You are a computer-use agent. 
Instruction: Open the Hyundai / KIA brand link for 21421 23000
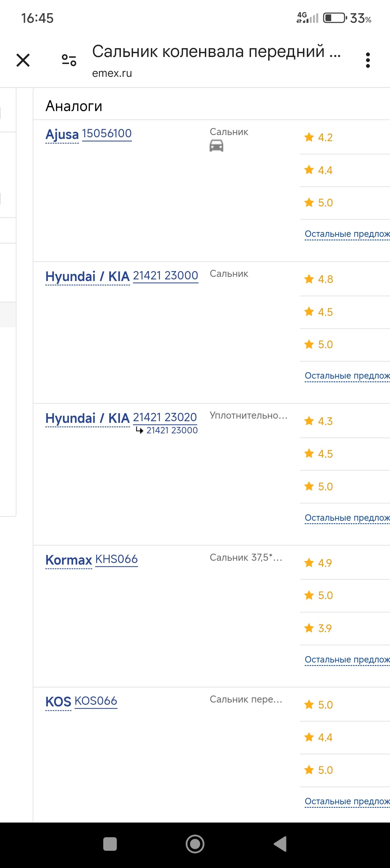[88, 277]
